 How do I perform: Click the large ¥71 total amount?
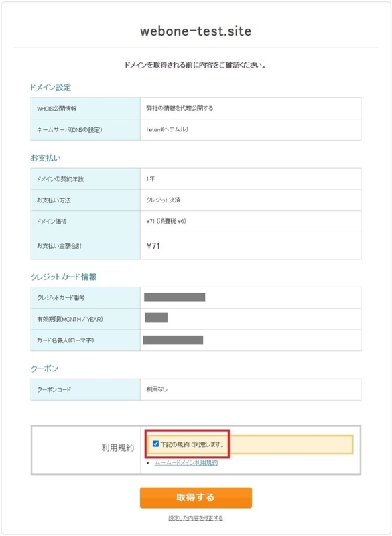point(153,245)
